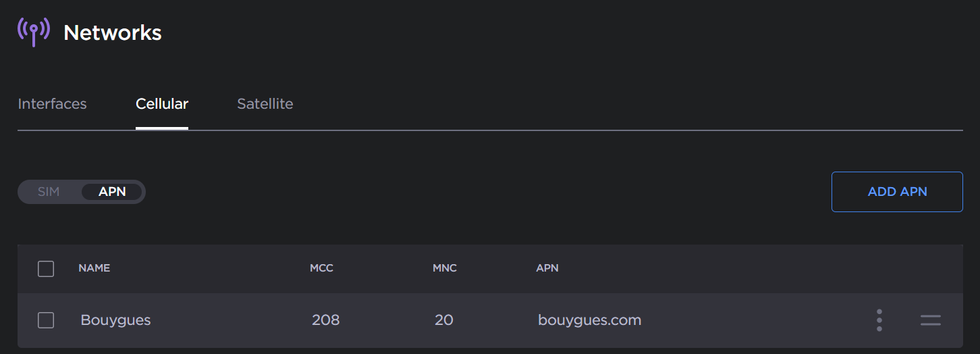Image resolution: width=980 pixels, height=354 pixels.
Task: Open the Satellite tab
Action: coord(265,104)
